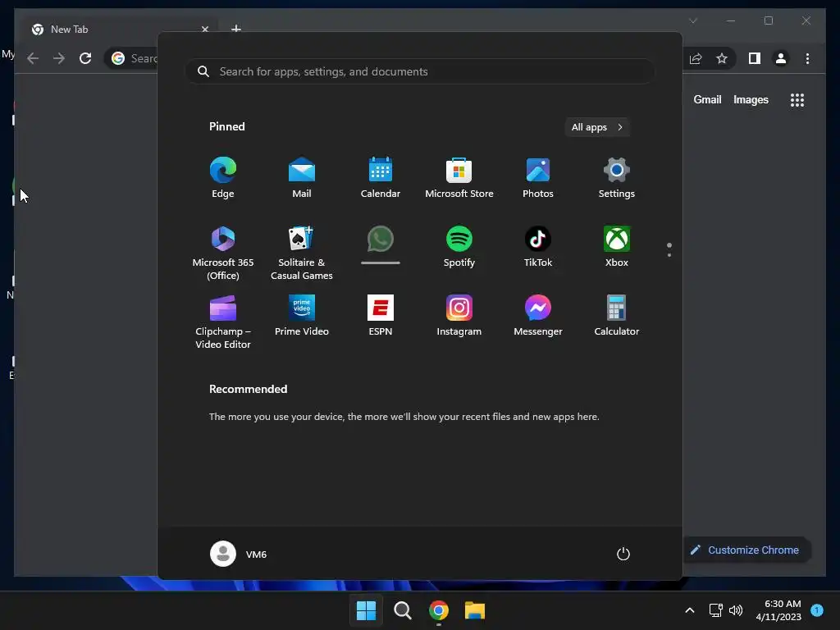Click the power button in Start menu
840x630 pixels.
(623, 554)
